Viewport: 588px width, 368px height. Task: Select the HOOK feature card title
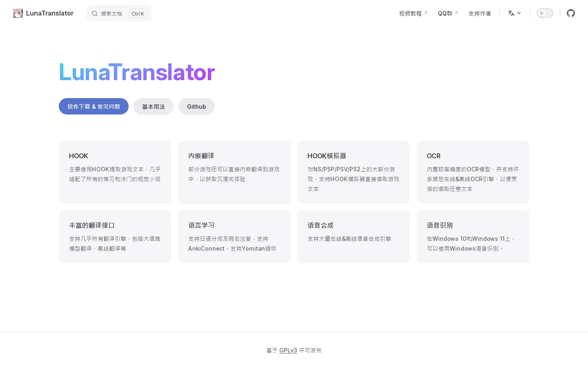tap(78, 156)
